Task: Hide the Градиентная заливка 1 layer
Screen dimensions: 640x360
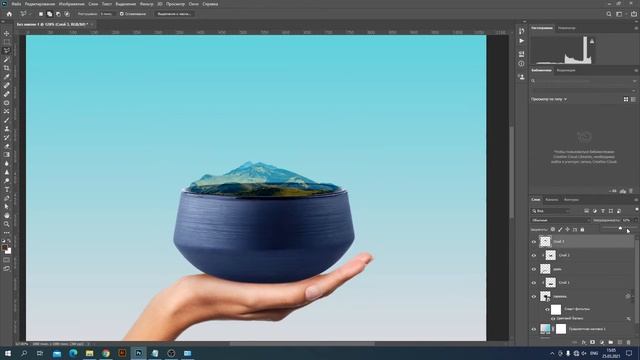Action: pyautogui.click(x=533, y=329)
